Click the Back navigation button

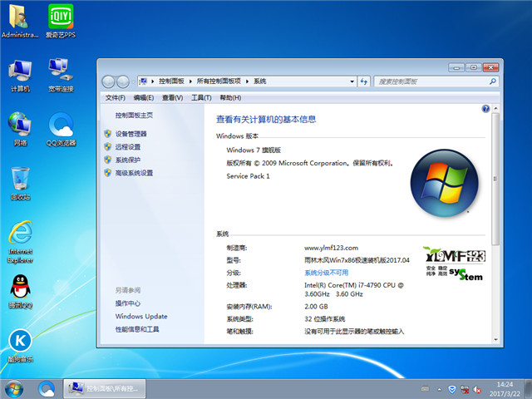point(108,81)
